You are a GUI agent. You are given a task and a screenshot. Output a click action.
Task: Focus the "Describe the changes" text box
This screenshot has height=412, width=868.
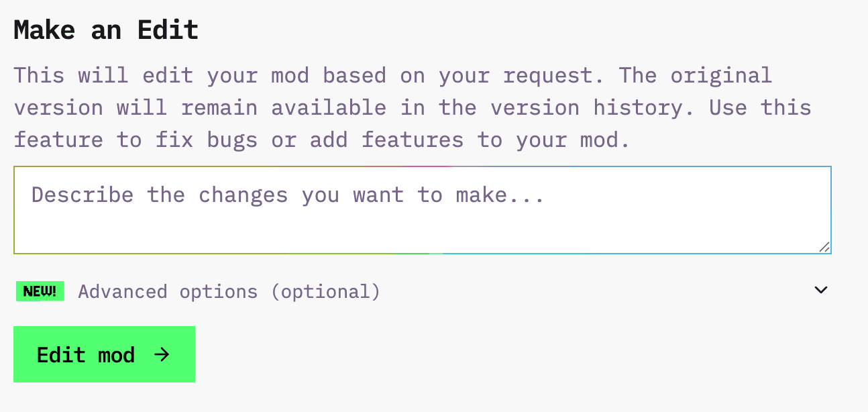click(x=422, y=210)
